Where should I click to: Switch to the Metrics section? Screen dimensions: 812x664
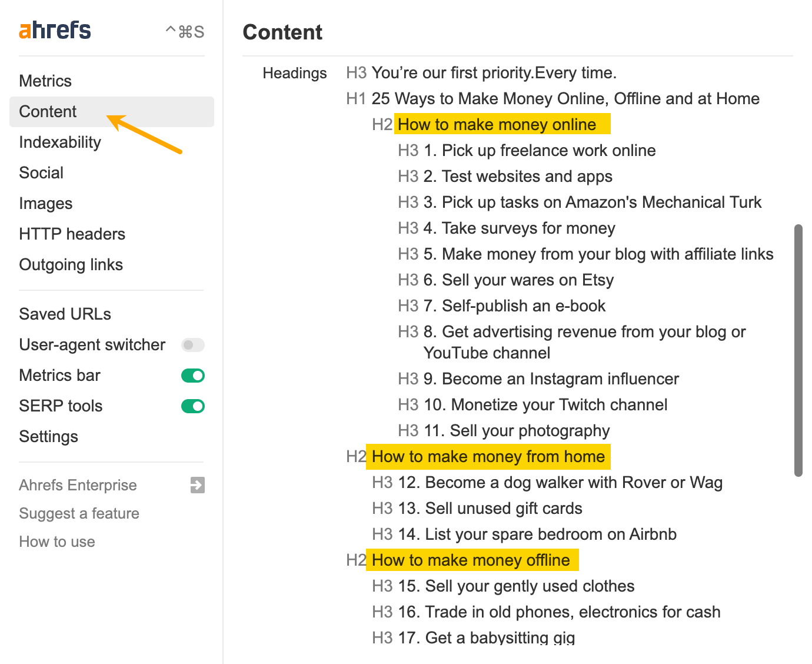(x=45, y=81)
